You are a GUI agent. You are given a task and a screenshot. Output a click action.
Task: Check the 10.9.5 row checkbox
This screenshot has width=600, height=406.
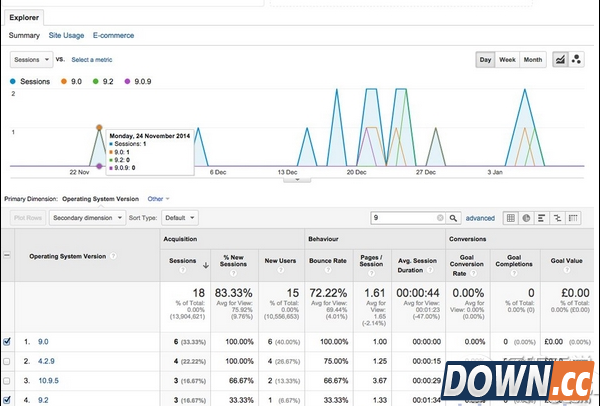pyautogui.click(x=9, y=381)
